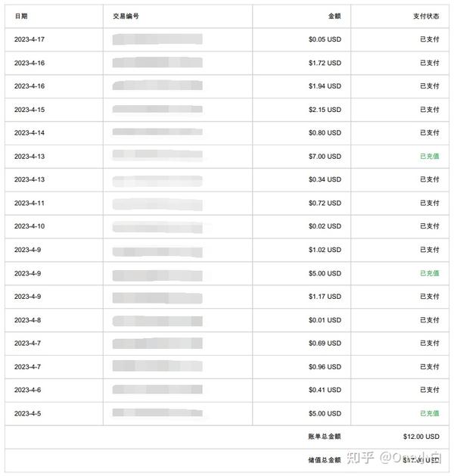Click green 已充值 status in 2023-4-5 row
Viewport: 454px width, 476px height.
click(429, 413)
